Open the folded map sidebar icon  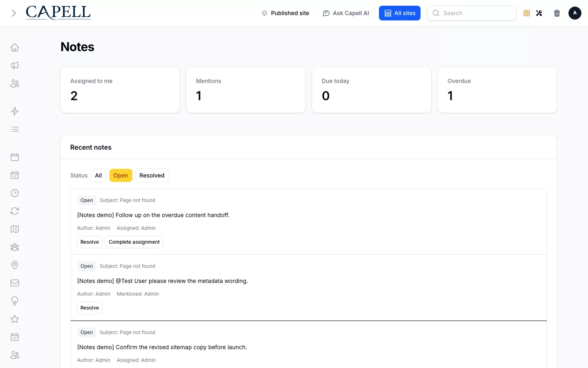15,229
